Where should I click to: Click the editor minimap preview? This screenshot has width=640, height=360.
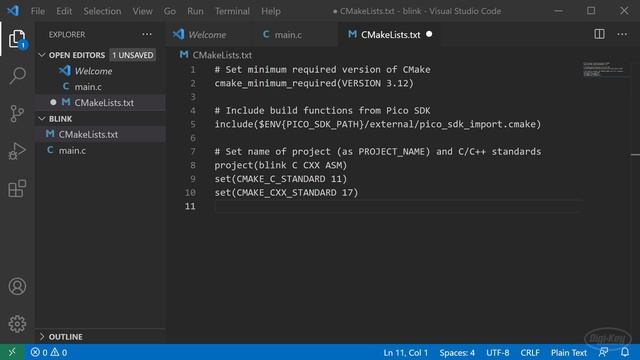pyautogui.click(x=604, y=69)
